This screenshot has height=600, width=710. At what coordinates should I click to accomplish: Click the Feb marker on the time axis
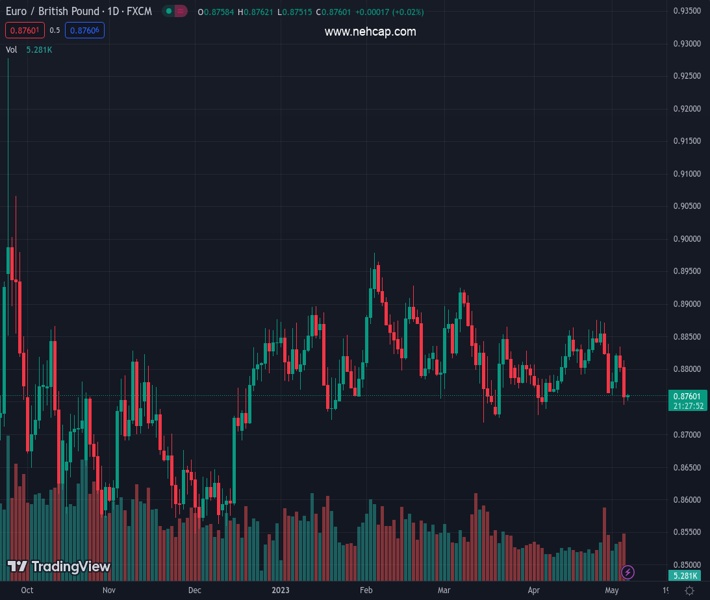tap(365, 591)
